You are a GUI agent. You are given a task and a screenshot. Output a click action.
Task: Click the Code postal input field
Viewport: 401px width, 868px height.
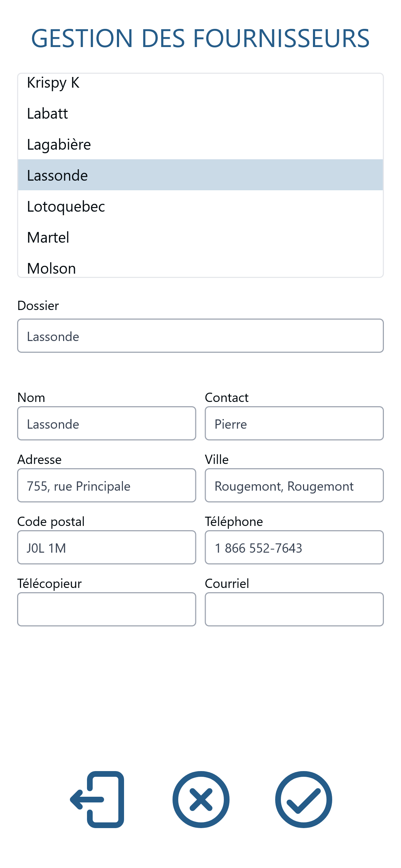pyautogui.click(x=107, y=547)
